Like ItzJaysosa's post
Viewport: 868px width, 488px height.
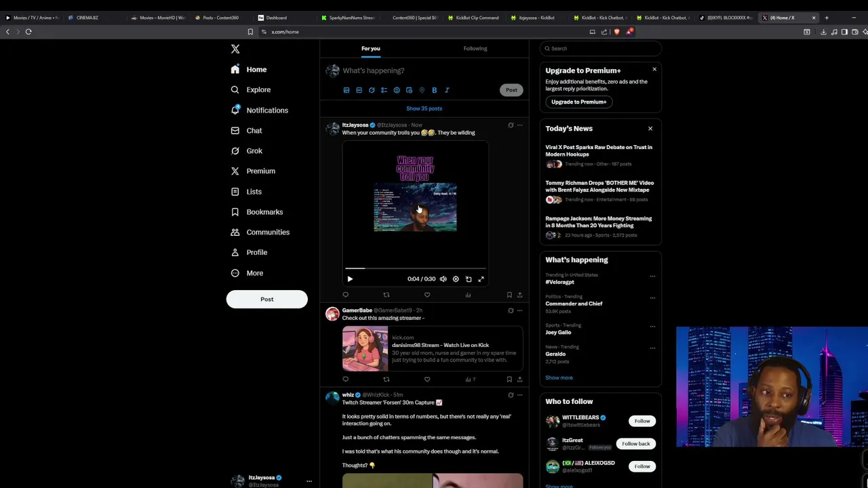(427, 295)
